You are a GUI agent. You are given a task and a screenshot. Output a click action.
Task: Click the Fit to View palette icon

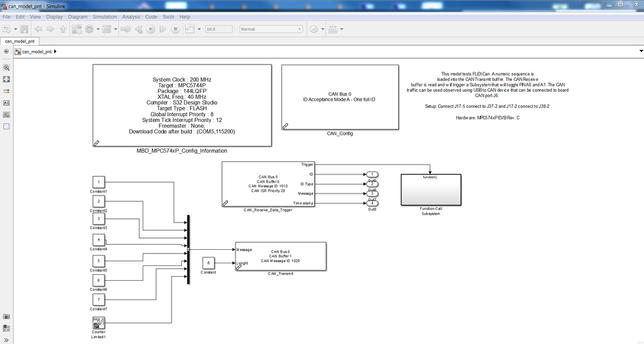coord(6,79)
